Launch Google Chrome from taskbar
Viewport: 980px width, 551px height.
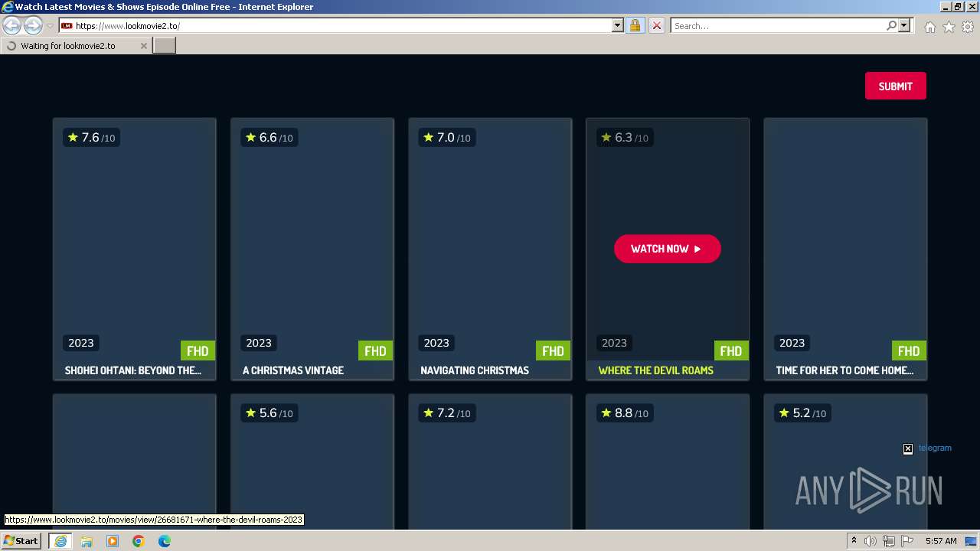click(139, 541)
